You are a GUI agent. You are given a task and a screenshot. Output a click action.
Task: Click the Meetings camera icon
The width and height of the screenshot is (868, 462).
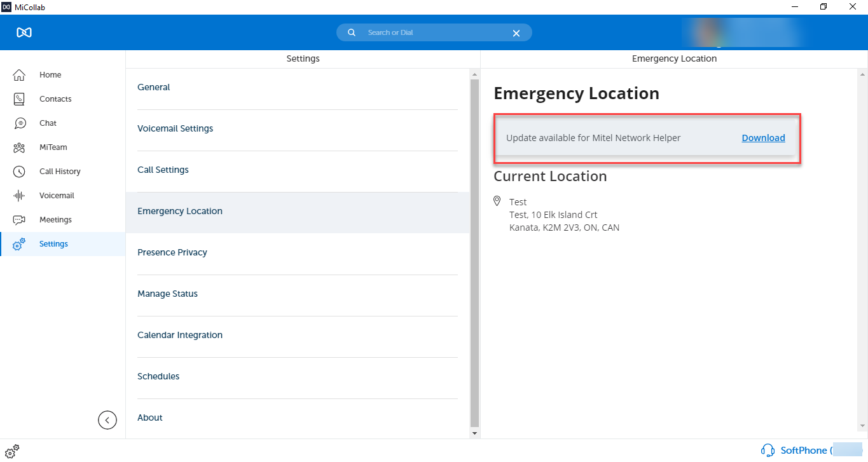19,220
